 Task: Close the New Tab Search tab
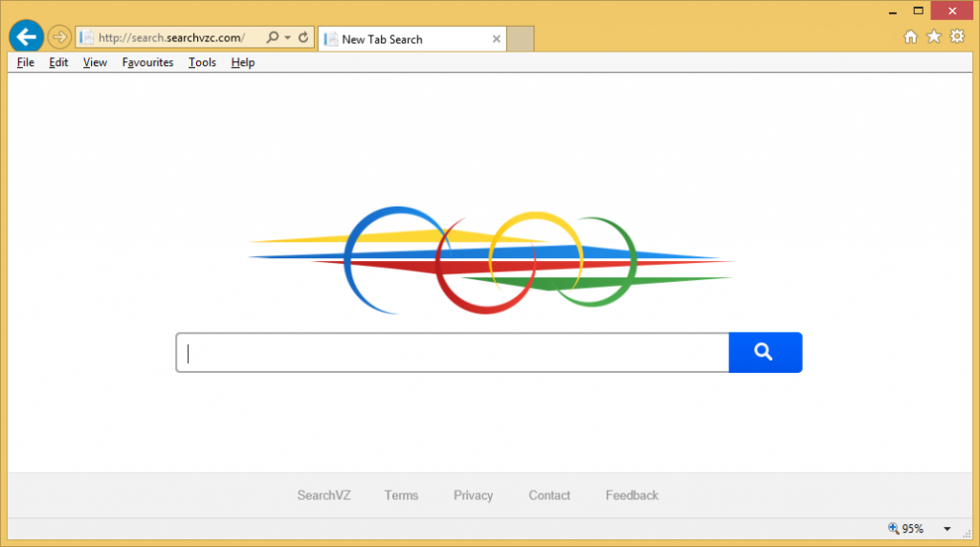497,39
